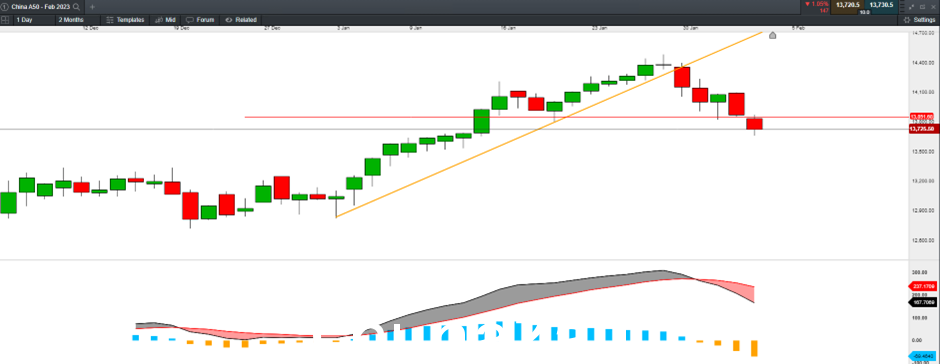Click the Mid price type button
Image resolution: width=940 pixels, height=364 pixels.
click(165, 20)
